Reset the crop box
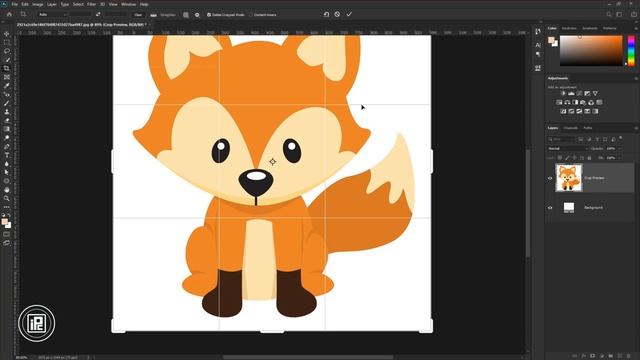The image size is (640, 360). tap(326, 14)
